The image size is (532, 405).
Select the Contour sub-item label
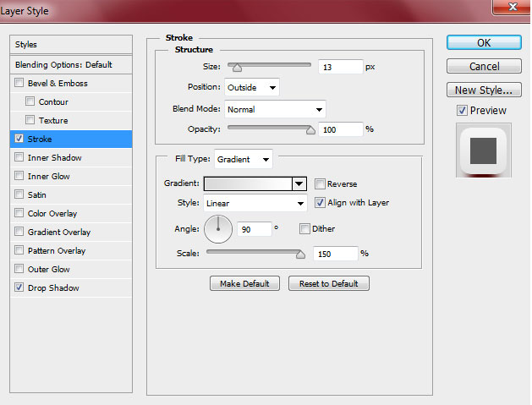click(53, 101)
